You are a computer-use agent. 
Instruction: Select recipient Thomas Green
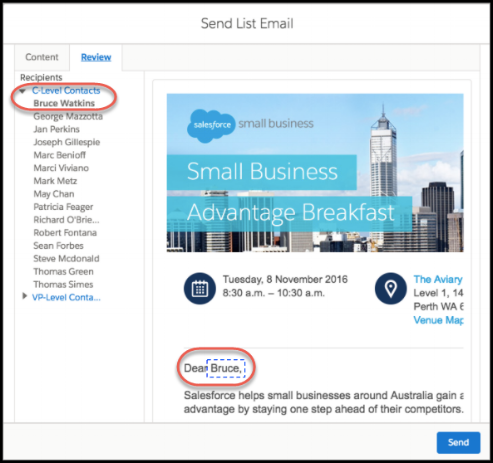click(x=63, y=272)
